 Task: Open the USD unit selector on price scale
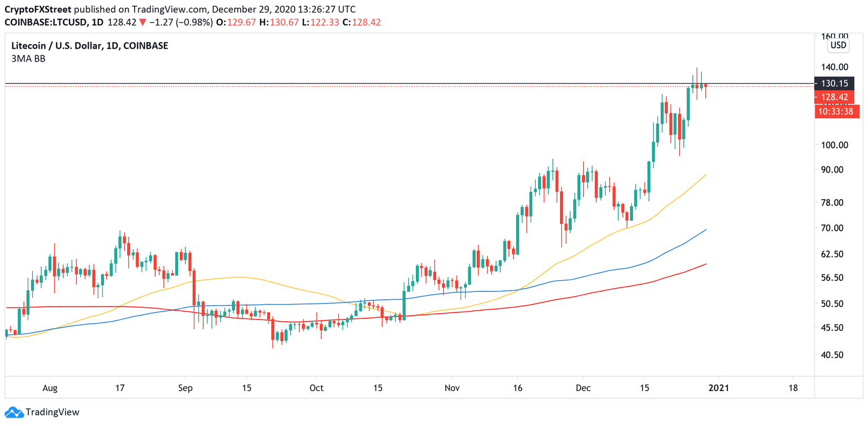pyautogui.click(x=838, y=44)
